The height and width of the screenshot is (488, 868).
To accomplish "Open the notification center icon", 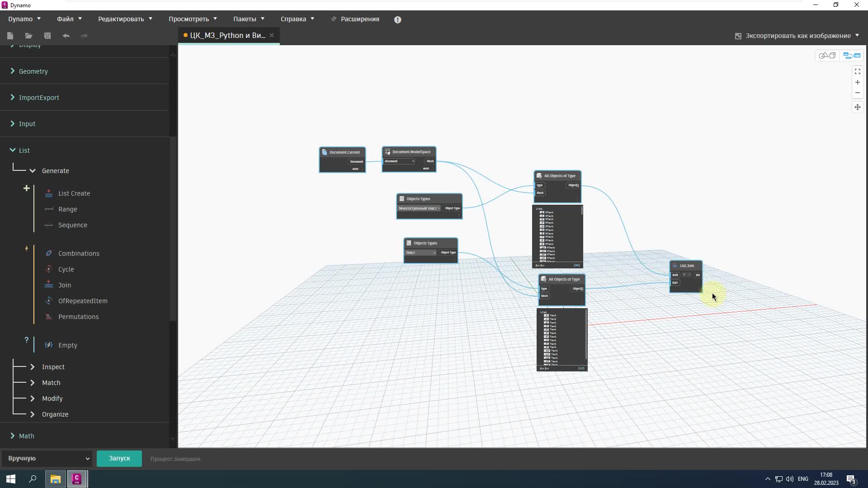I will [851, 479].
